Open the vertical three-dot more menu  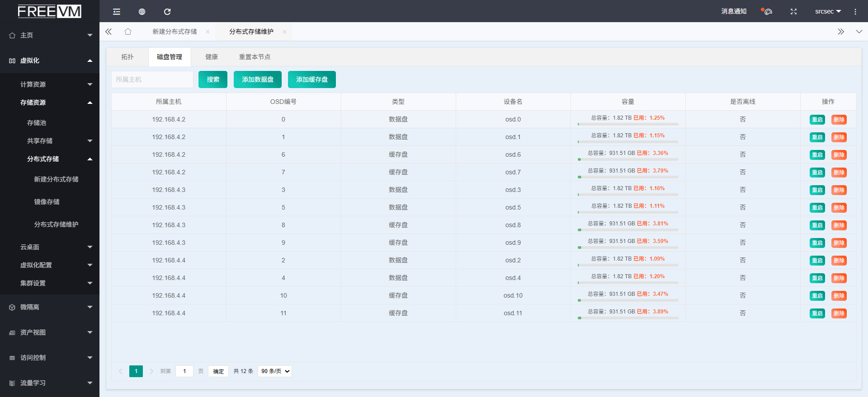point(855,12)
